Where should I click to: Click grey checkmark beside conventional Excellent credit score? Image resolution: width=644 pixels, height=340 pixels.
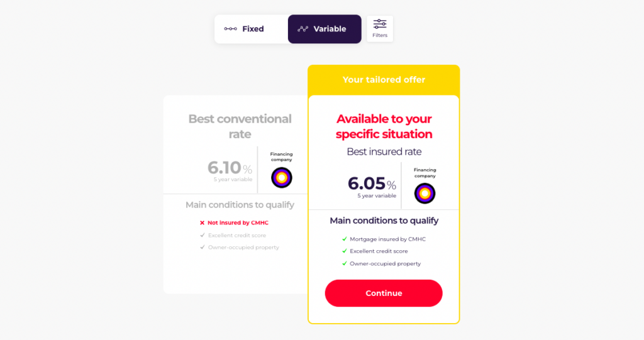(202, 235)
